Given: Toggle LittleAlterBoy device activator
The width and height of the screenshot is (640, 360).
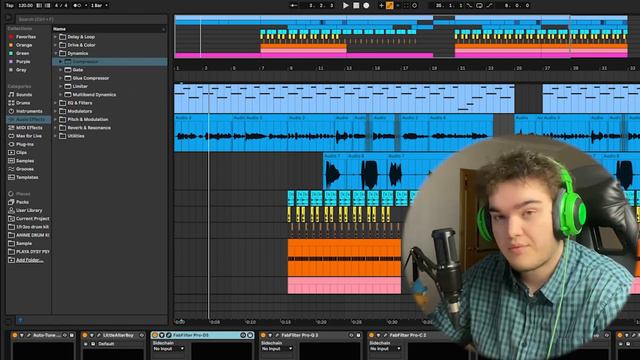Looking at the screenshot, I should pos(84,335).
